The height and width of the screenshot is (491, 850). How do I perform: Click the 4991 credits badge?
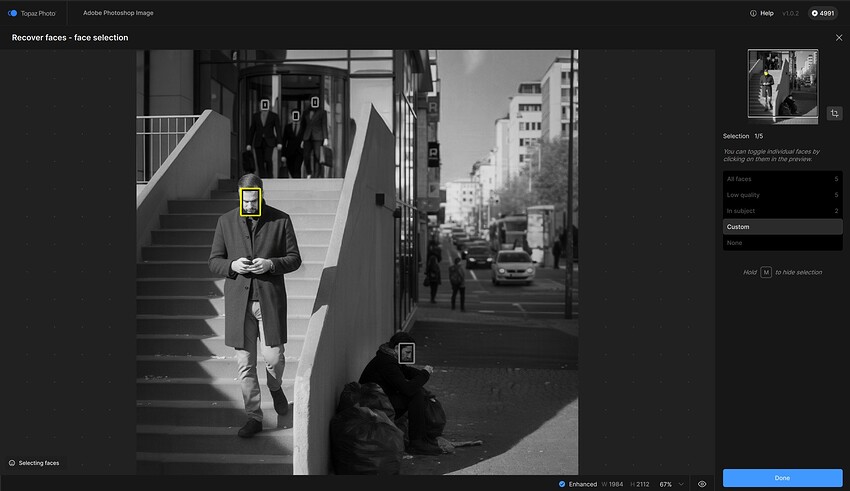click(x=823, y=13)
